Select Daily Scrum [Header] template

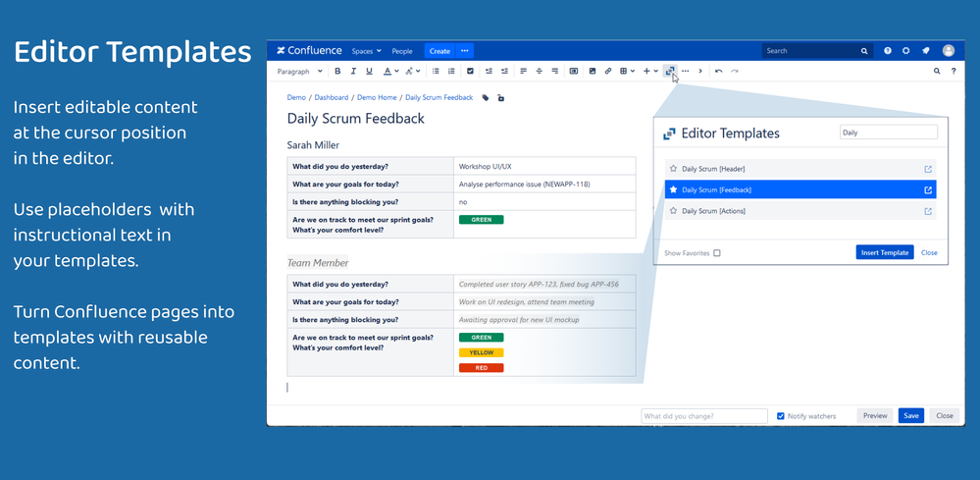[800, 169]
